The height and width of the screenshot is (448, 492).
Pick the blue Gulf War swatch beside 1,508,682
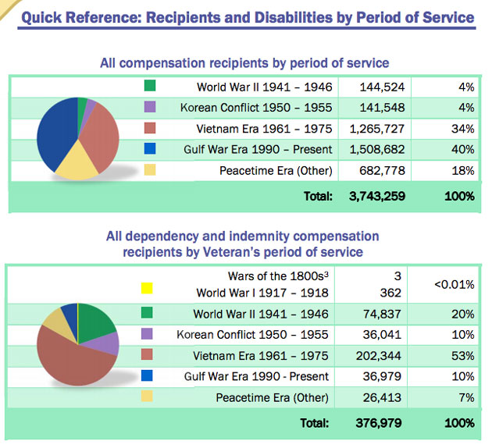tap(151, 149)
